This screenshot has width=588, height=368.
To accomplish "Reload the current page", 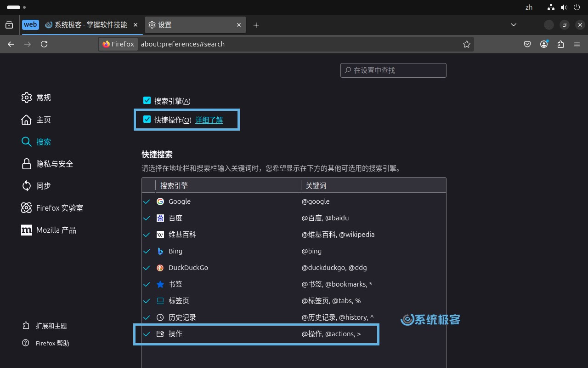I will pyautogui.click(x=44, y=44).
